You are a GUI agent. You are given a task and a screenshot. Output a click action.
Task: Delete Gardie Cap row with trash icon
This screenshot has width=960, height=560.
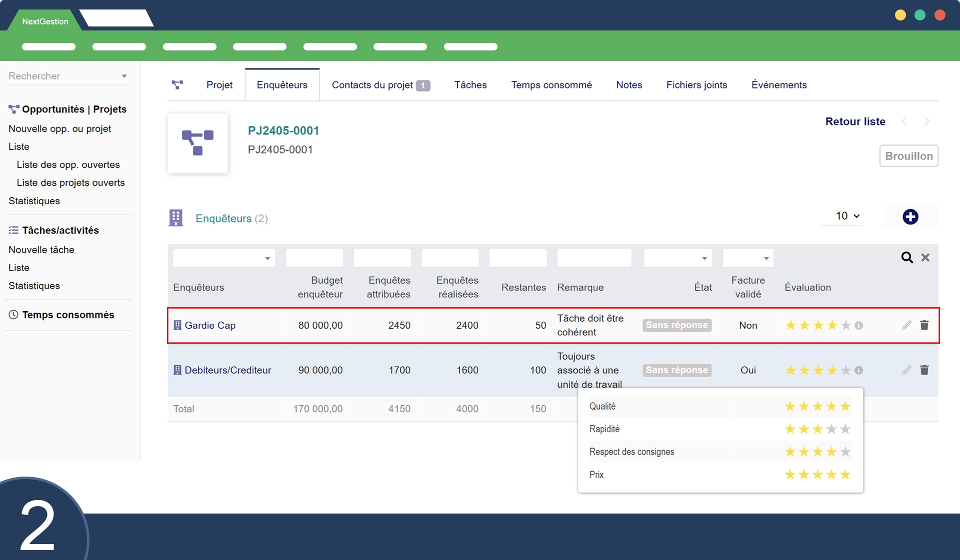pos(924,325)
